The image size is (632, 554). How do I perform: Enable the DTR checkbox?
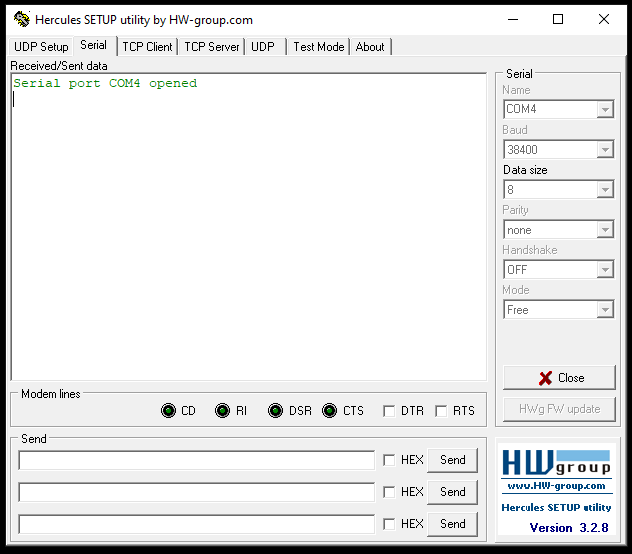tap(388, 411)
